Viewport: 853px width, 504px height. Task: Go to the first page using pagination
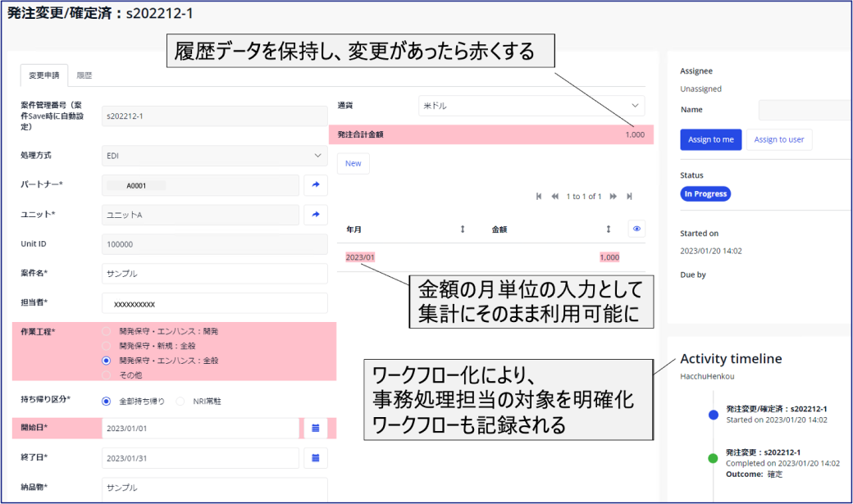pyautogui.click(x=539, y=196)
